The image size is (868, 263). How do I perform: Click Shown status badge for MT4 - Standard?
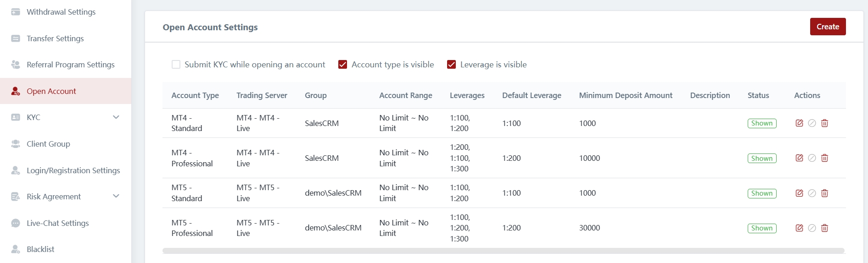point(762,123)
